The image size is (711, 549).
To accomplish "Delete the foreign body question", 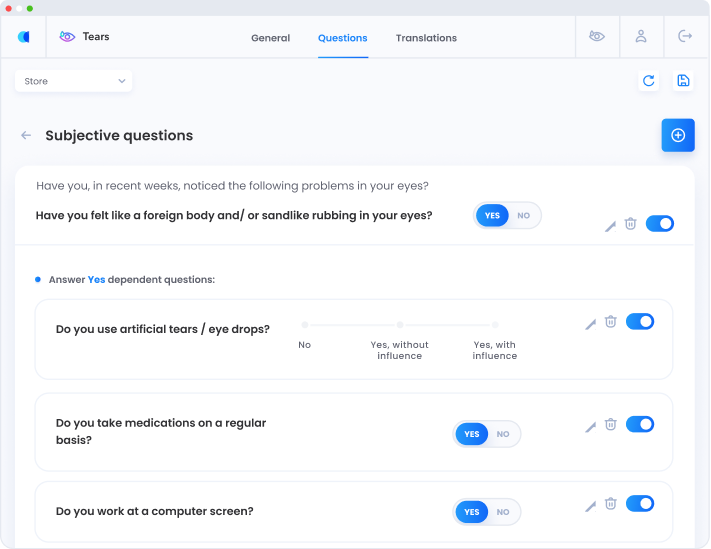I will pos(630,224).
